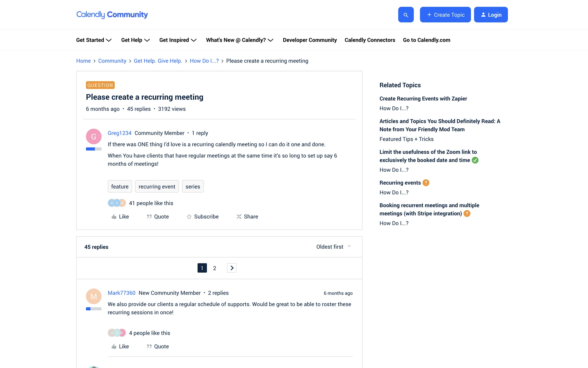Click the Create Topic button

[x=445, y=15]
